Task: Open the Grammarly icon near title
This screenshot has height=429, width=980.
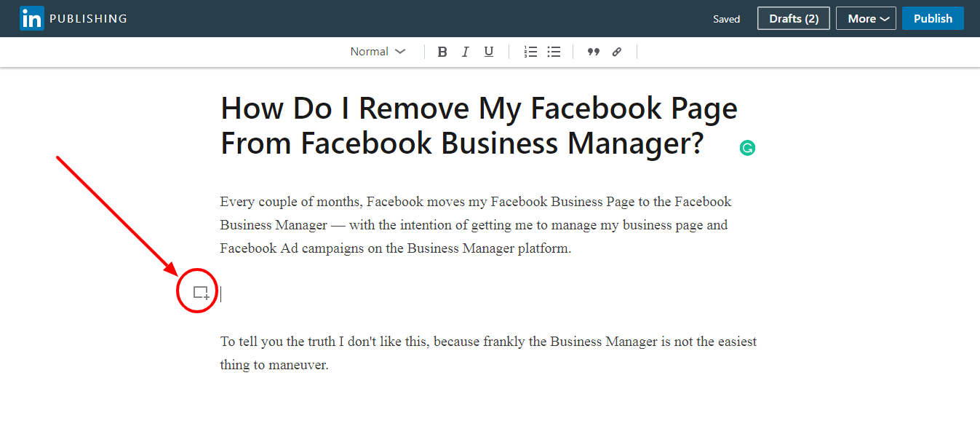Action: pos(747,148)
